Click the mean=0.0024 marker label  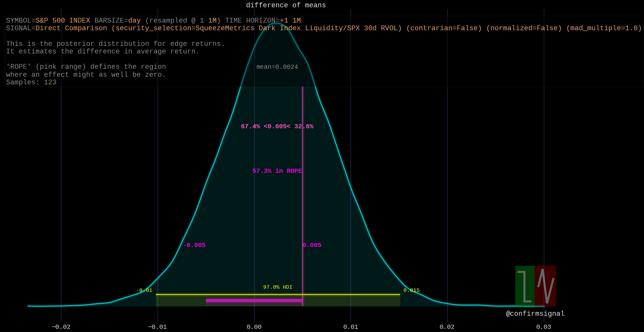coord(277,67)
